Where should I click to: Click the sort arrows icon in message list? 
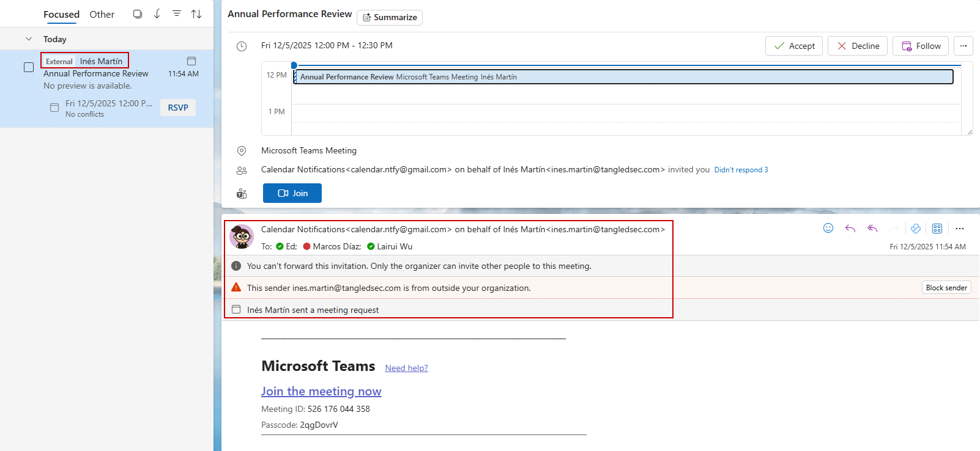click(x=196, y=13)
